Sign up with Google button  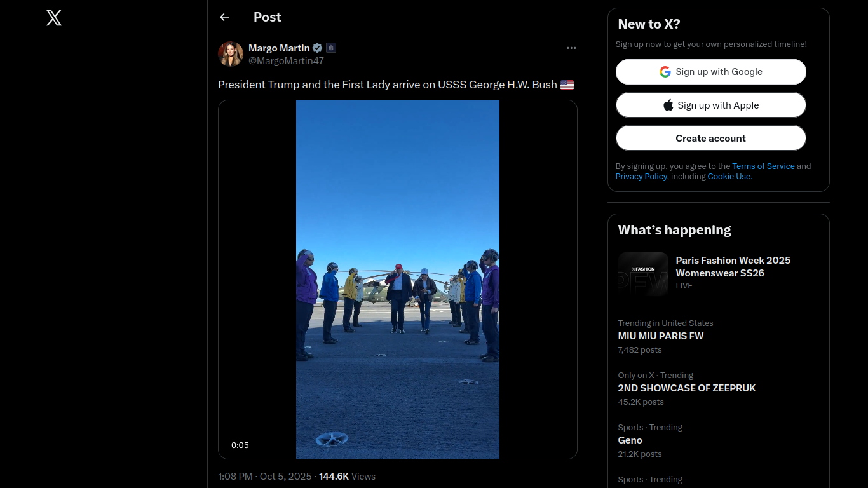tap(710, 72)
